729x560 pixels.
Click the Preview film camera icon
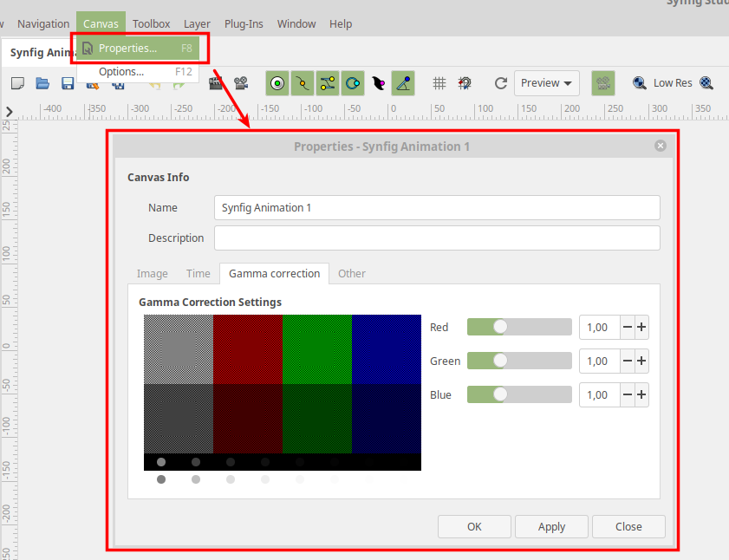coord(241,83)
